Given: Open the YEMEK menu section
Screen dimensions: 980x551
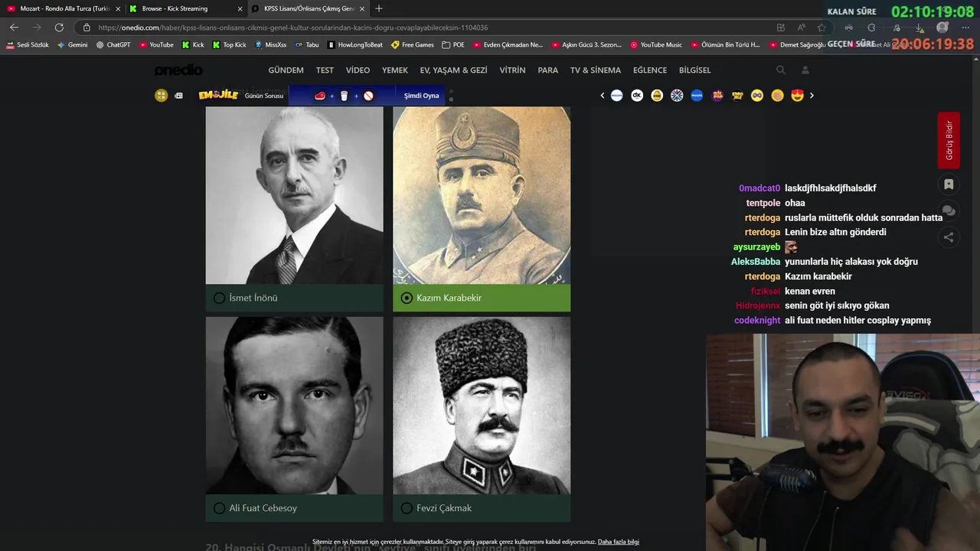Looking at the screenshot, I should tap(395, 70).
